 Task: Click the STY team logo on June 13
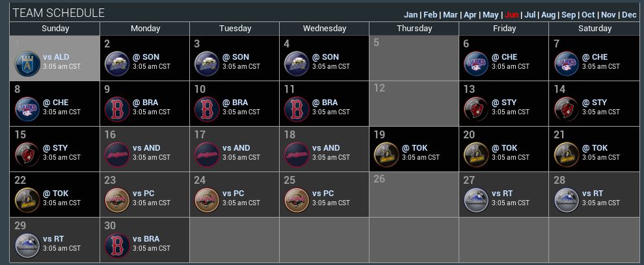coord(476,109)
